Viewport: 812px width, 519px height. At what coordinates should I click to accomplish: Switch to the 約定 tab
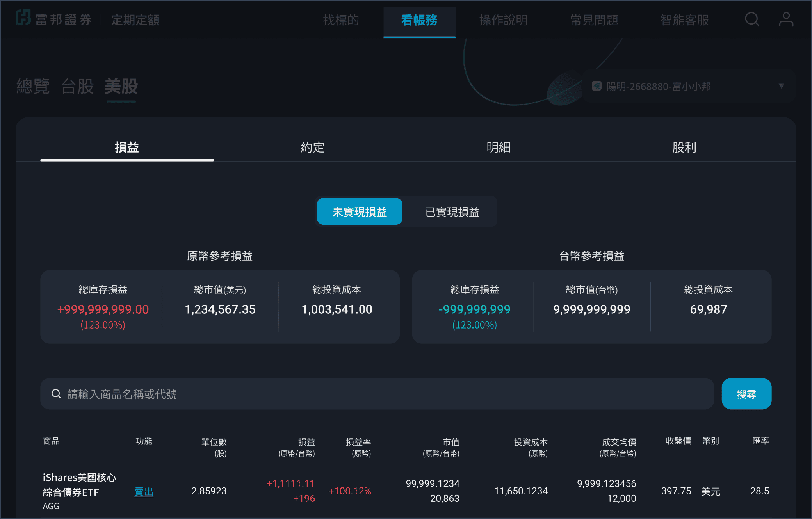point(313,147)
